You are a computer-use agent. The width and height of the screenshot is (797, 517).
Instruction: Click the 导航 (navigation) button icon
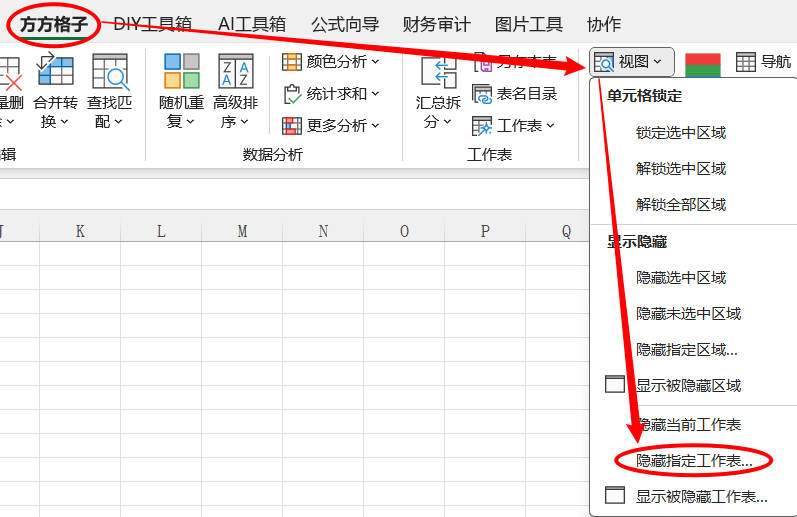(746, 62)
